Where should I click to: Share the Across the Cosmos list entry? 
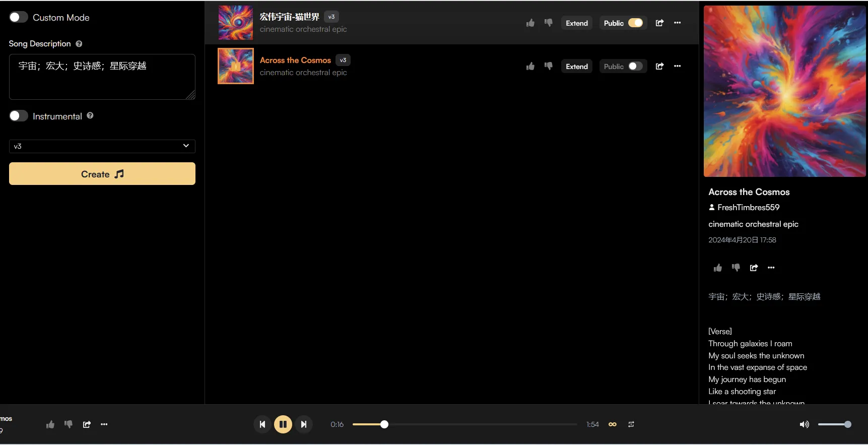(x=659, y=67)
